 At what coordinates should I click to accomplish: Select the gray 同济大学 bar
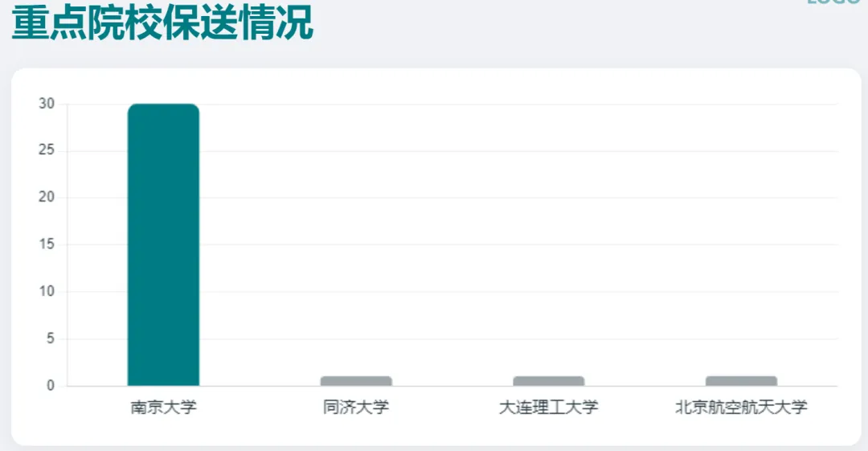tap(356, 380)
